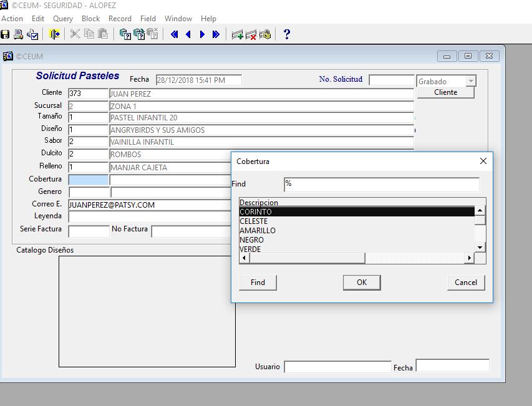Click the Cancel Query toolbar icon

click(152, 34)
